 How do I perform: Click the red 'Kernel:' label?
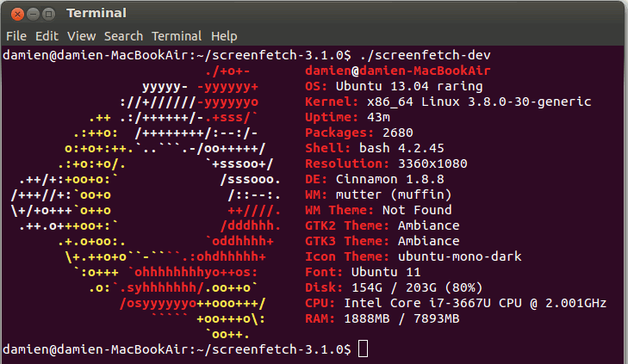[x=332, y=102]
